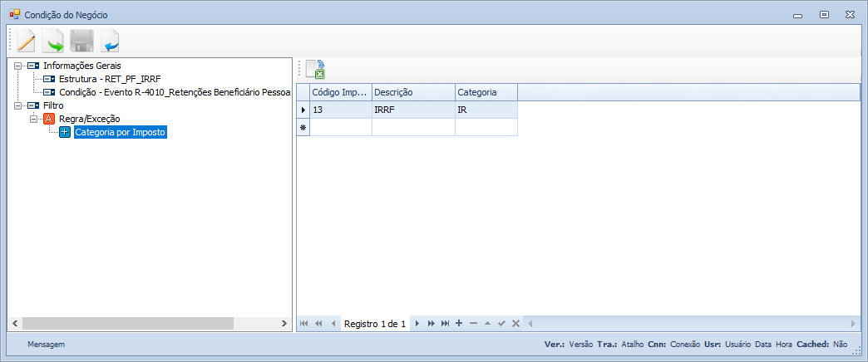This screenshot has height=362, width=868.
Task: Click the green arrow document icon
Action: click(54, 41)
